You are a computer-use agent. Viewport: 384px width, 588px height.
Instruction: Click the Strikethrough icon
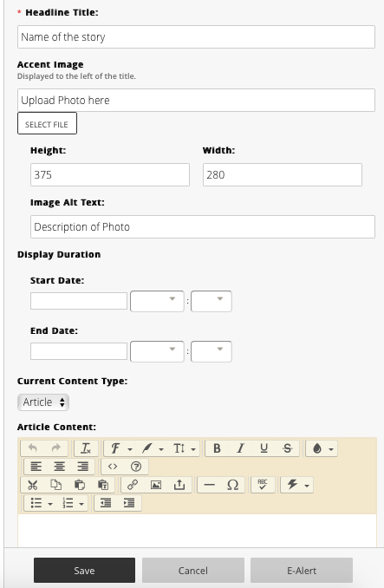[287, 448]
